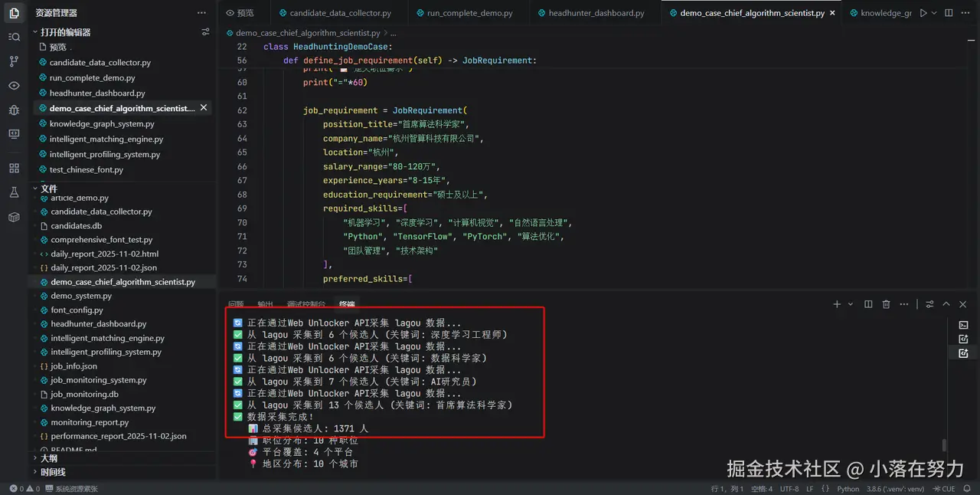Open editor more actions ellipsis

click(x=966, y=13)
